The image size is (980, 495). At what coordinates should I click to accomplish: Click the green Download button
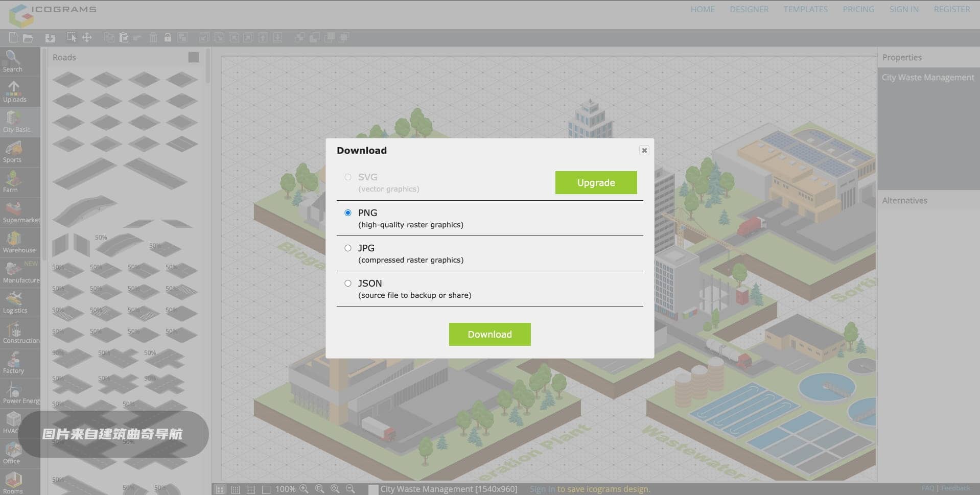(489, 334)
